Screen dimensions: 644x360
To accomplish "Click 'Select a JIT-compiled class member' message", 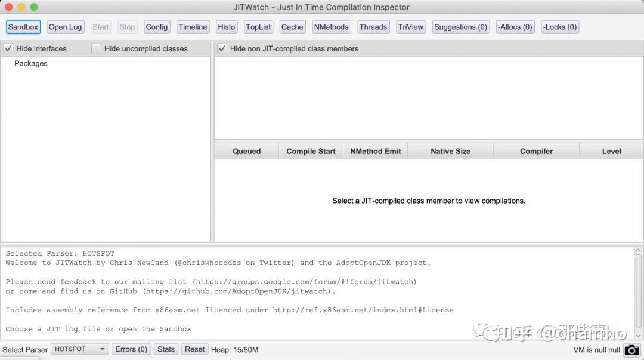I will click(429, 201).
